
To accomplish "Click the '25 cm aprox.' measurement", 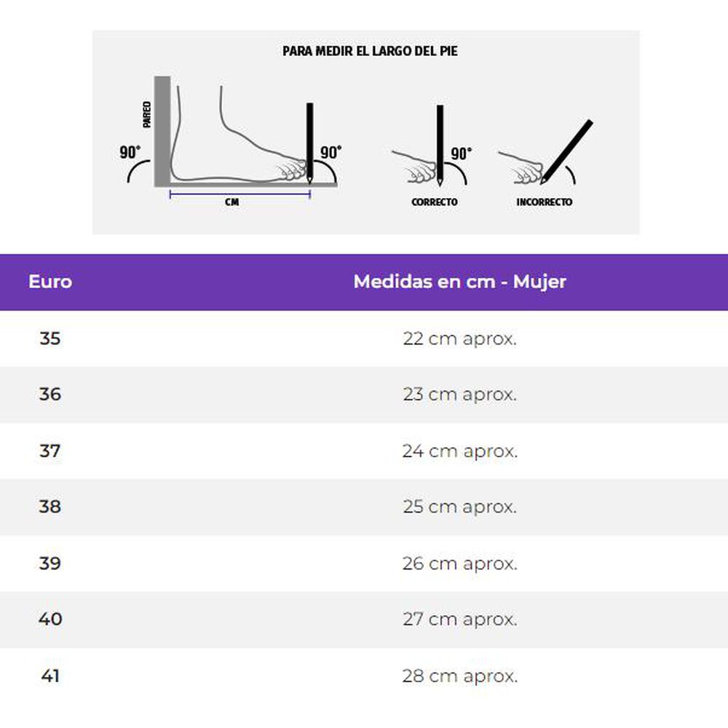I will [x=459, y=507].
